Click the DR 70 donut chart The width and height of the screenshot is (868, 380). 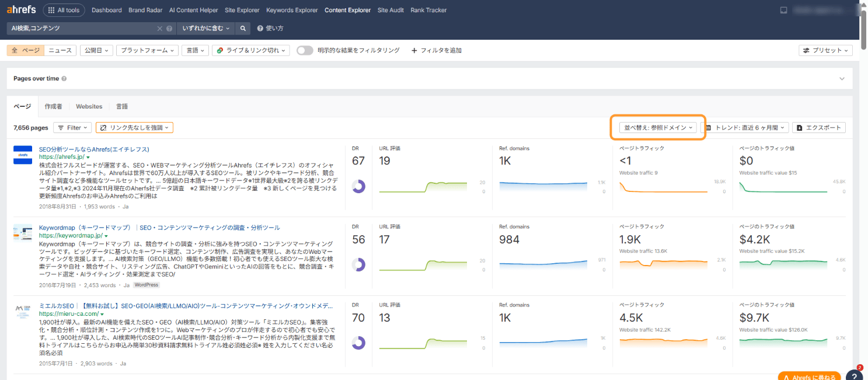[358, 343]
